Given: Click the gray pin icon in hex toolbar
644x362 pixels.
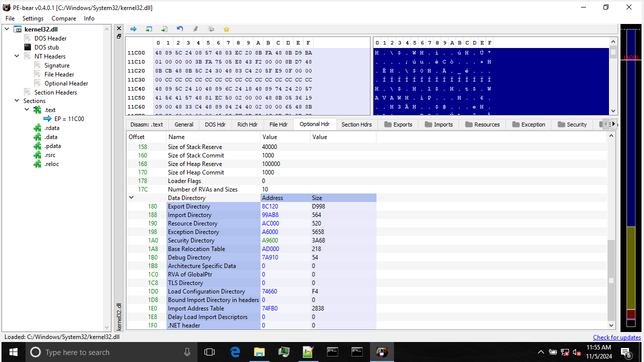Looking at the screenshot, I should point(195,29).
